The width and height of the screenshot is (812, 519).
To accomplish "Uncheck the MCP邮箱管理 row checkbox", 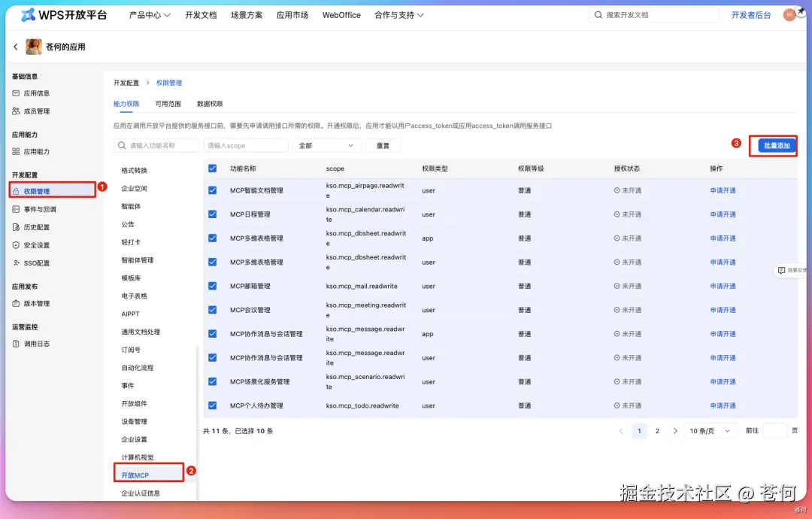I will point(212,286).
